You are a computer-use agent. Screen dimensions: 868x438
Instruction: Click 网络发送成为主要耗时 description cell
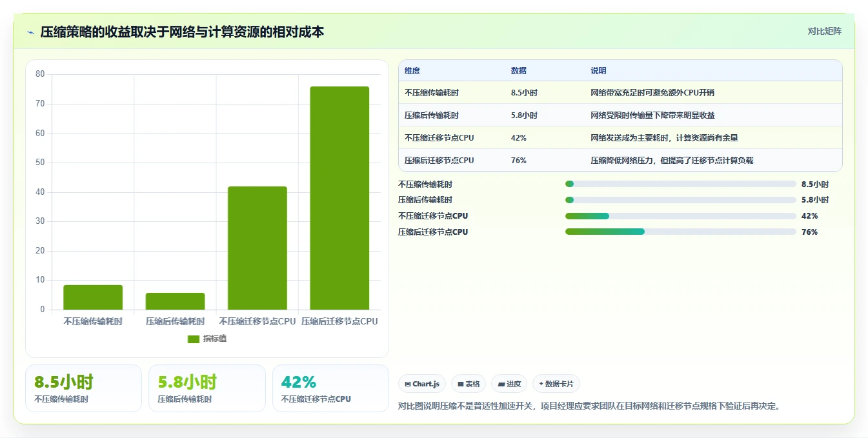[x=664, y=138]
